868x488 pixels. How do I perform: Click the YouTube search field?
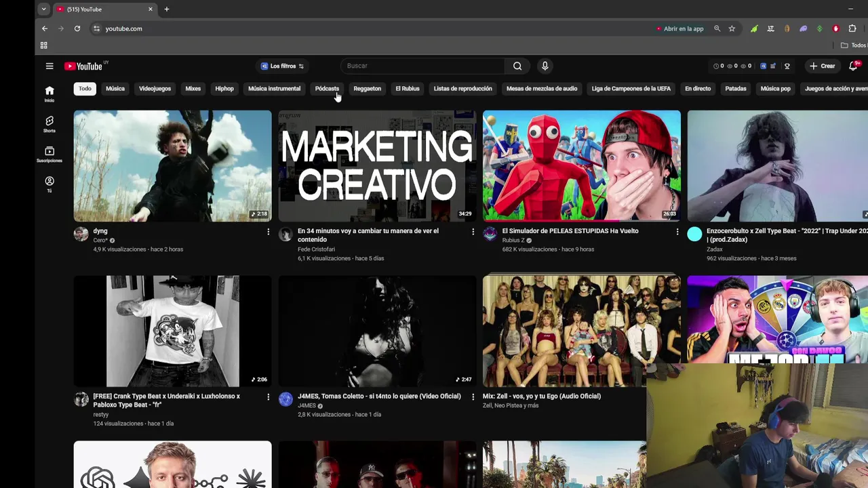(x=424, y=66)
